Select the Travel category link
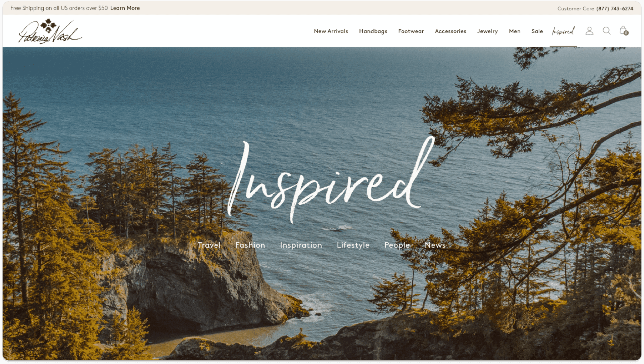This screenshot has height=364, width=644. pyautogui.click(x=209, y=245)
